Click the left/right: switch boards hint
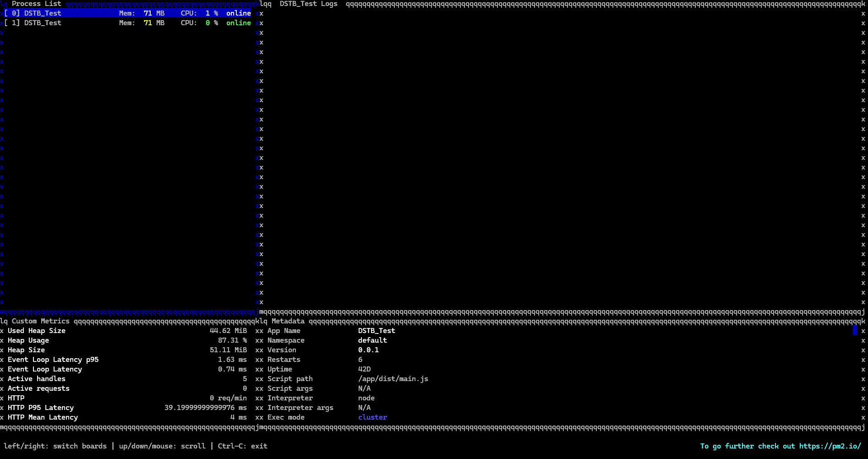Viewport: 868px width, 459px height. [55, 446]
